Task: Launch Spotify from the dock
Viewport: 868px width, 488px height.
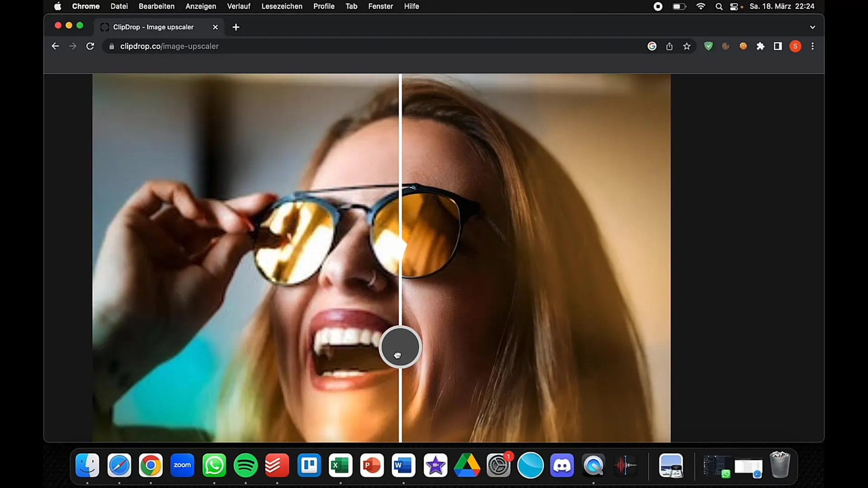Action: (x=245, y=465)
